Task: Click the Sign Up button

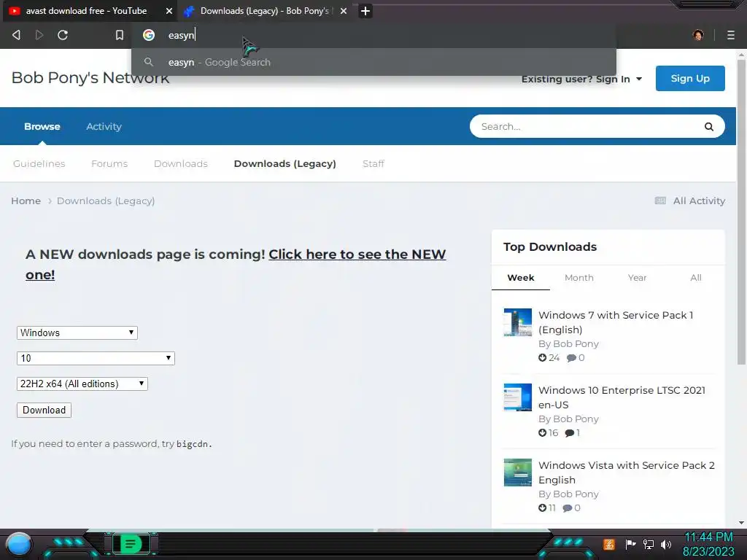Action: coord(690,79)
